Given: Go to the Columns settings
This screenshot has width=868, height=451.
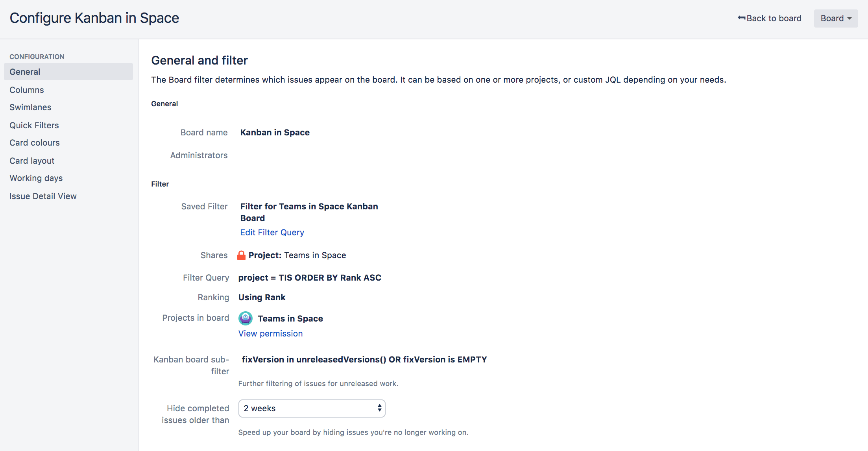Looking at the screenshot, I should [27, 90].
